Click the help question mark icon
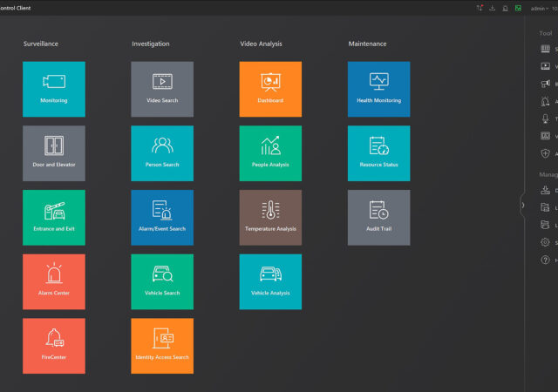The height and width of the screenshot is (392, 558). coord(545,260)
